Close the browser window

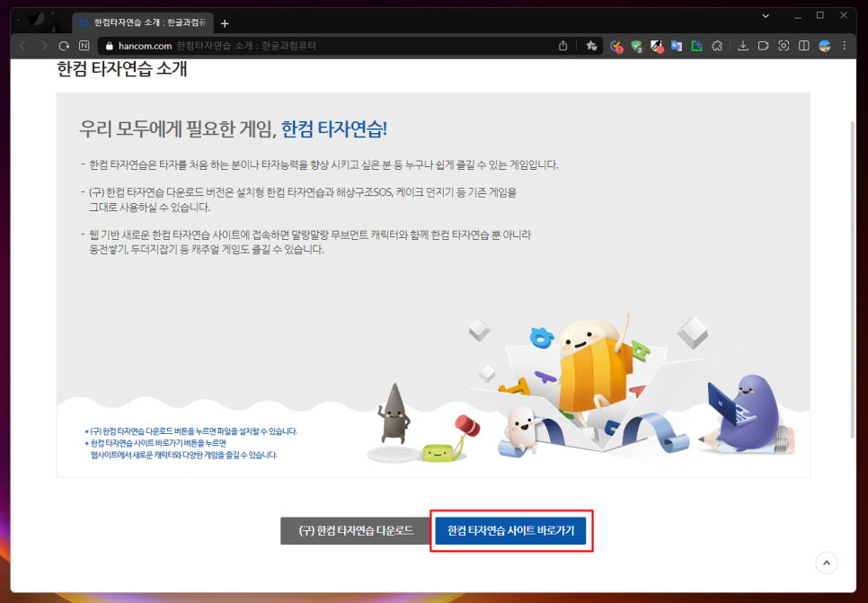click(844, 15)
